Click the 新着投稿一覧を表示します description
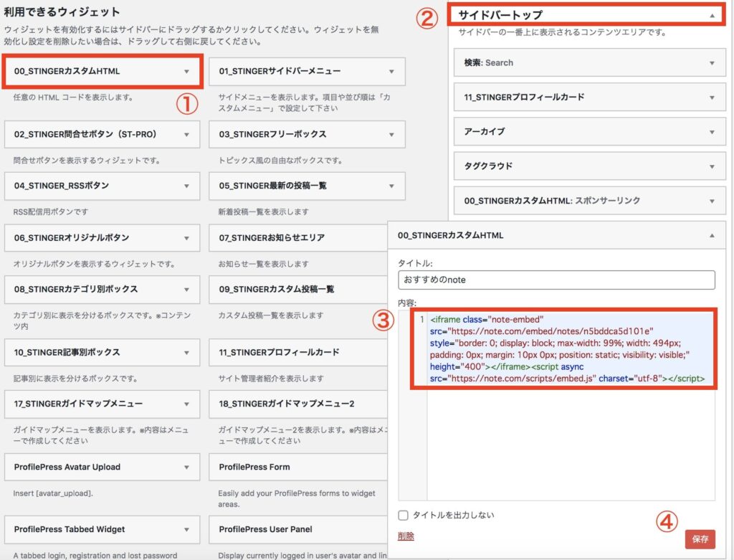 click(x=263, y=212)
